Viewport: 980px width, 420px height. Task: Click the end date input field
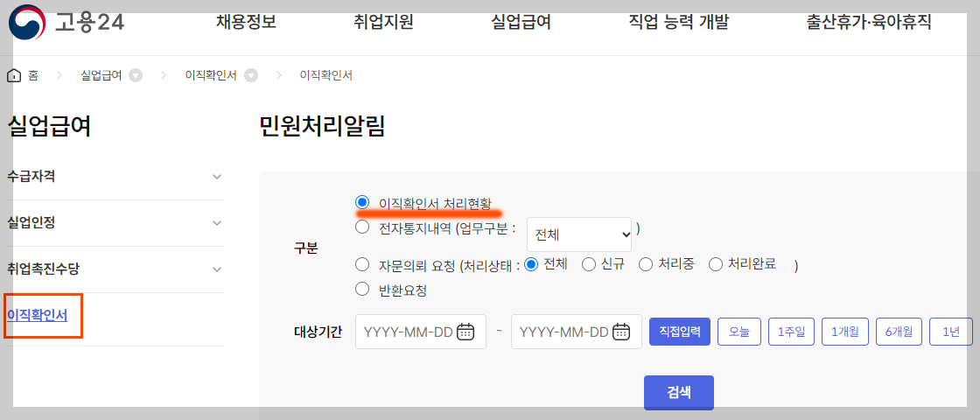coord(577,332)
